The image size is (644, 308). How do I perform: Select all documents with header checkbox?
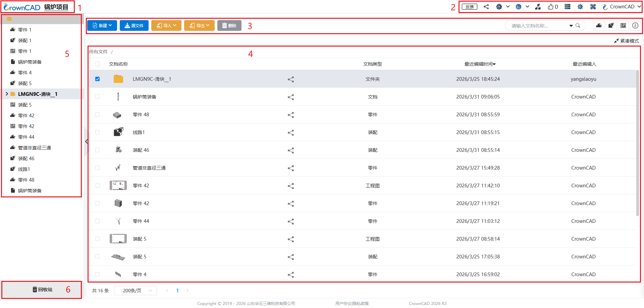[x=98, y=64]
